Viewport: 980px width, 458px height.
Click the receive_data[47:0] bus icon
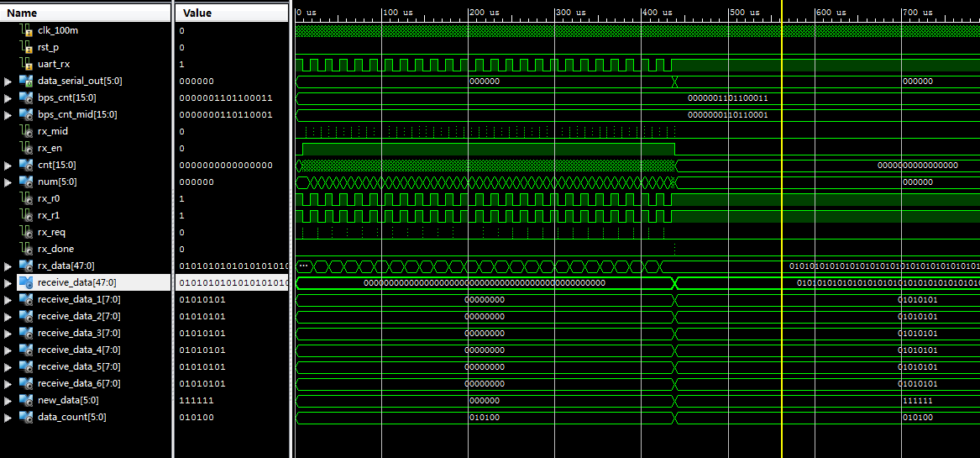pyautogui.click(x=26, y=282)
